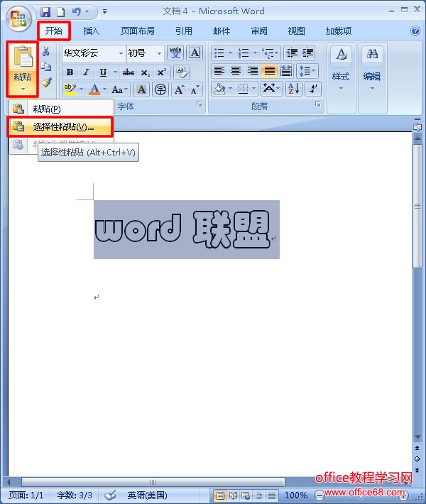Toggle underline formatting
The width and height of the screenshot is (426, 504).
(103, 72)
